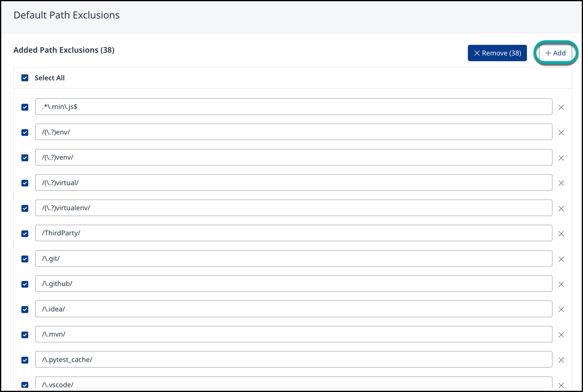583x392 pixels.
Task: Click X icon beside /(\.?)venv/ exclusion
Action: tap(561, 158)
